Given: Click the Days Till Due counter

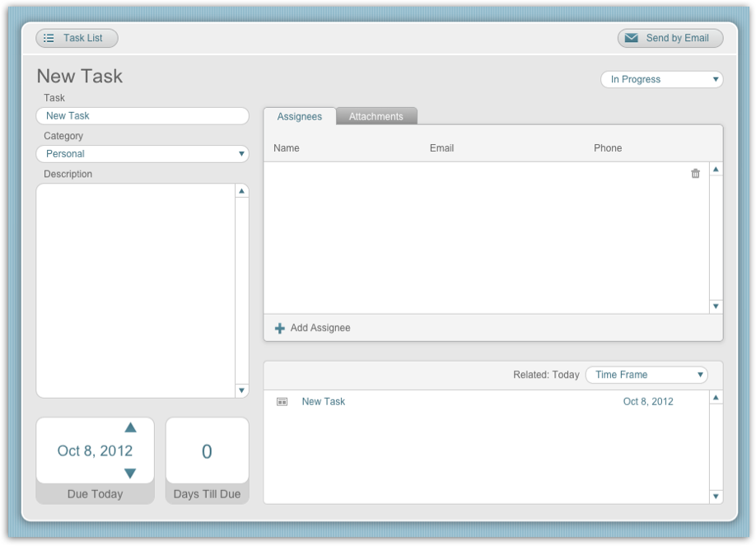Looking at the screenshot, I should (207, 450).
